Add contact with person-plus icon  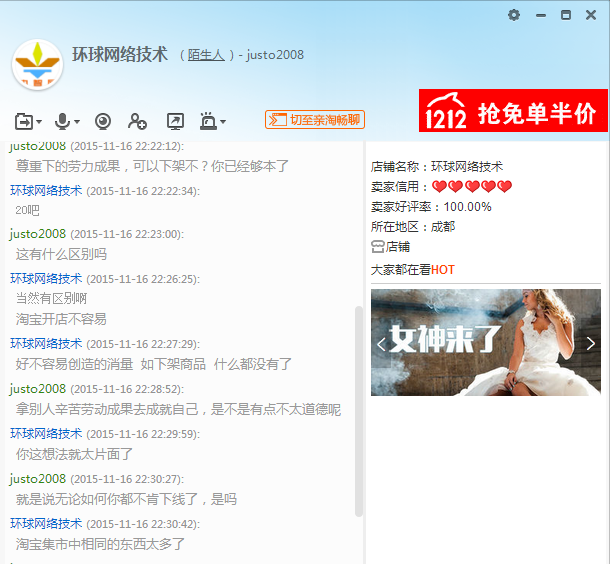click(137, 121)
